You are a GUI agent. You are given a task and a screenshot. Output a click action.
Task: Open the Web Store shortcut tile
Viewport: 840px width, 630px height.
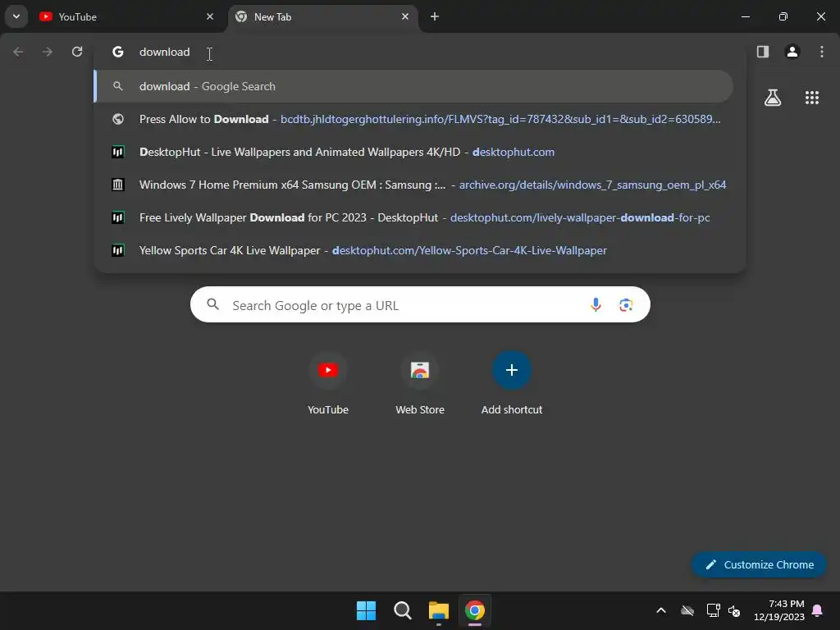420,382
